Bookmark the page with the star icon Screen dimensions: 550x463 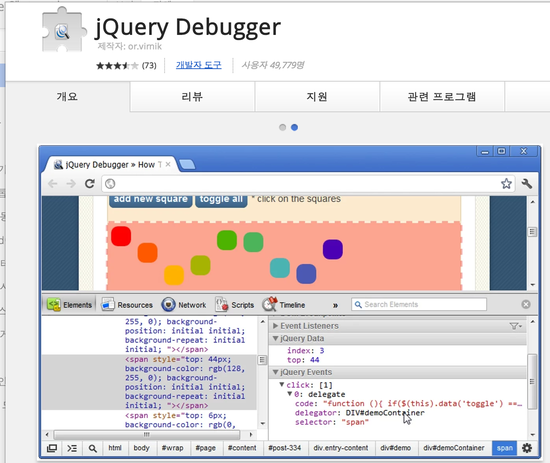coord(506,183)
